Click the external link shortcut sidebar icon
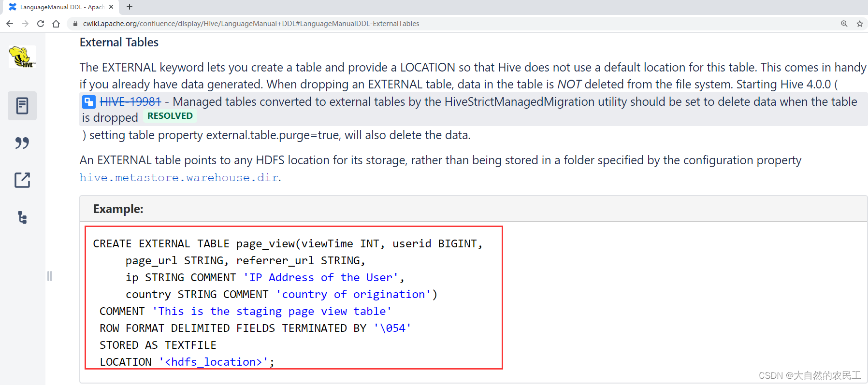Image resolution: width=868 pixels, height=385 pixels. point(22,180)
